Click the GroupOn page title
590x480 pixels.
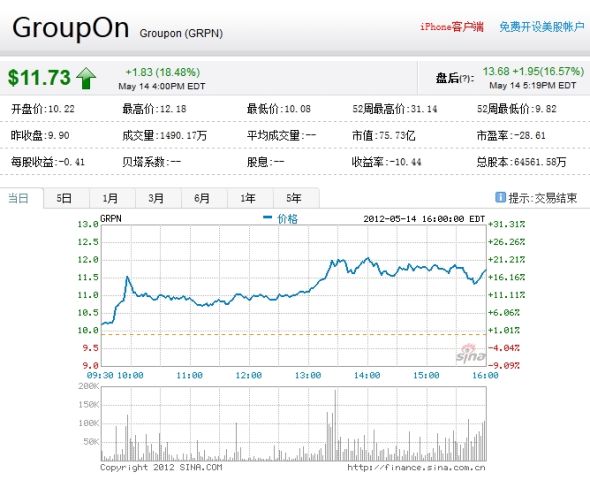click(71, 28)
